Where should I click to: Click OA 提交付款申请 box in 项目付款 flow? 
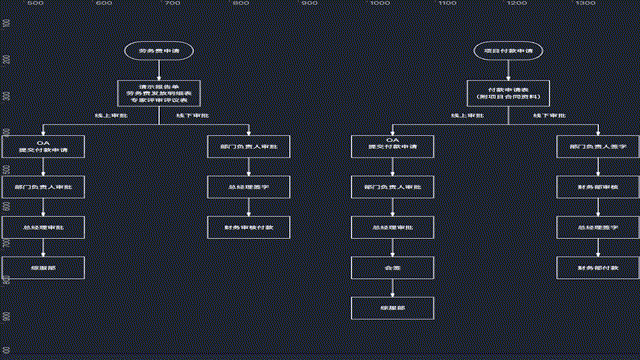coord(393,147)
